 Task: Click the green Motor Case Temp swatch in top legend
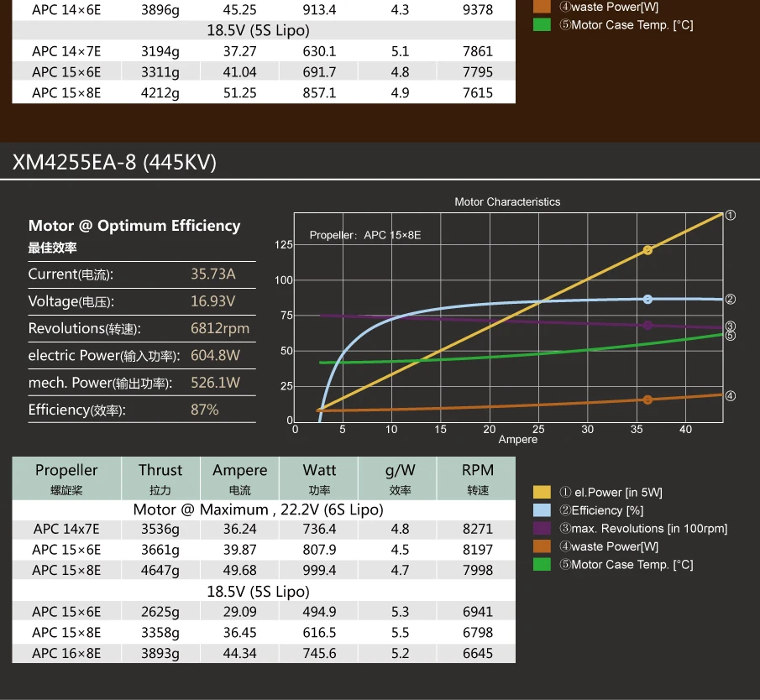[x=542, y=24]
